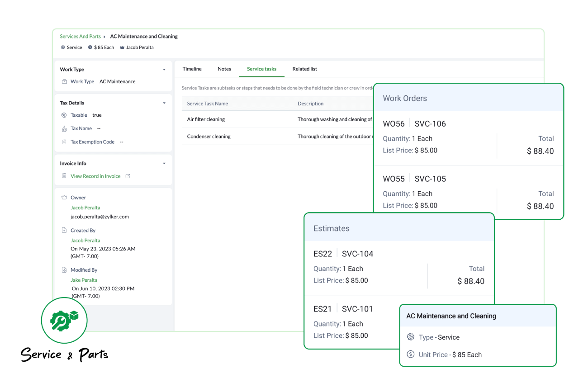
Task: Collapse the Work Type section
Action: point(164,69)
